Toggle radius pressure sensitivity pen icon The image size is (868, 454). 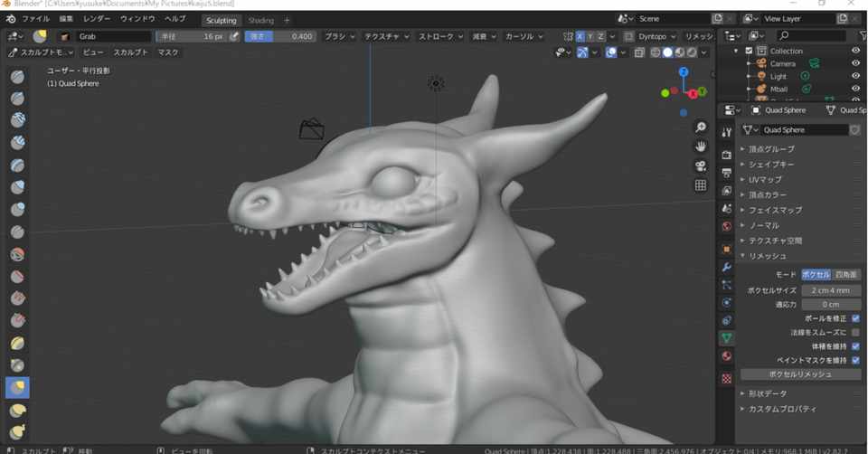234,36
